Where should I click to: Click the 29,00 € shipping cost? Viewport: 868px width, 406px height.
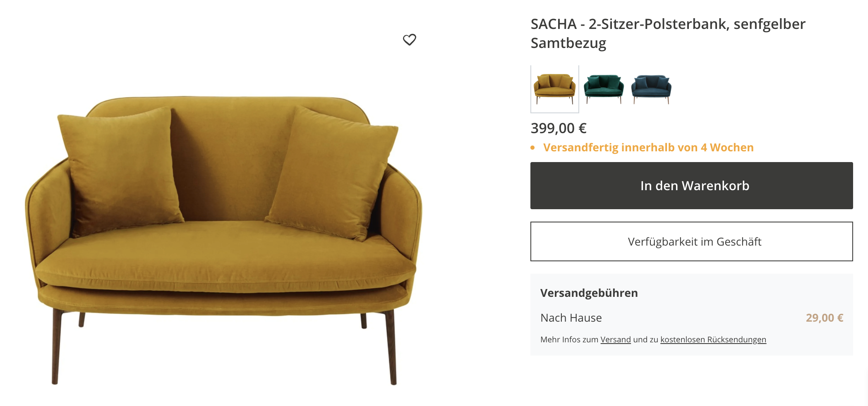[x=824, y=318]
